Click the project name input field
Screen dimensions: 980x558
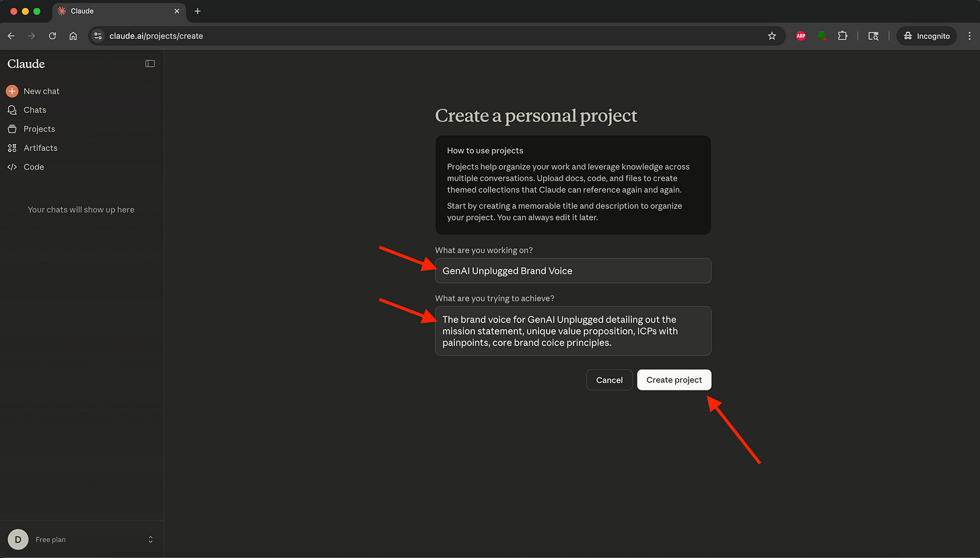pos(573,271)
